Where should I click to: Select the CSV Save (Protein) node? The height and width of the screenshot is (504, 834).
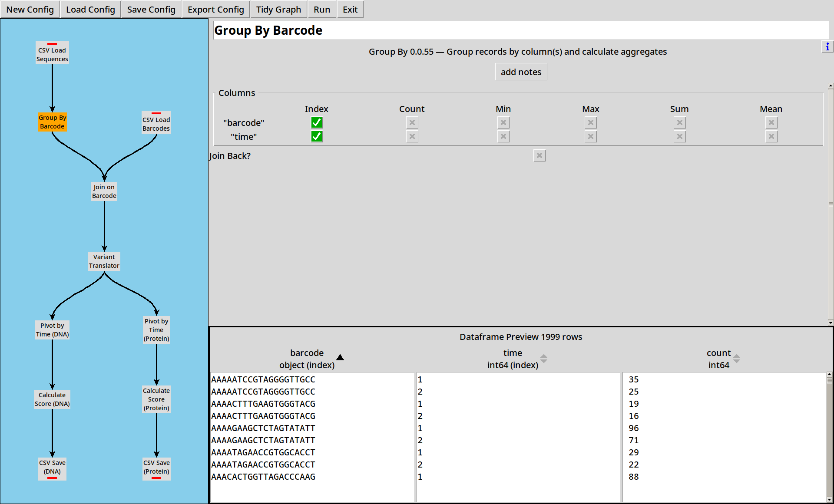[156, 469]
